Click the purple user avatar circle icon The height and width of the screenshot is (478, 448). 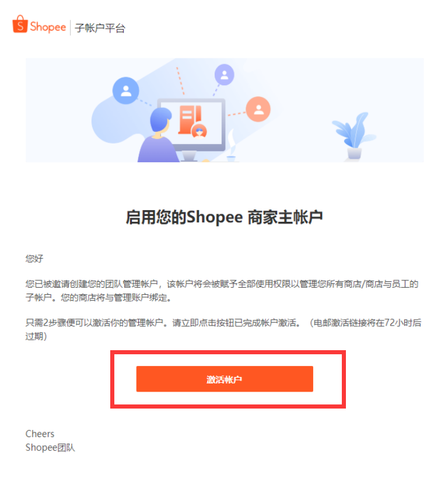pyautogui.click(x=225, y=74)
